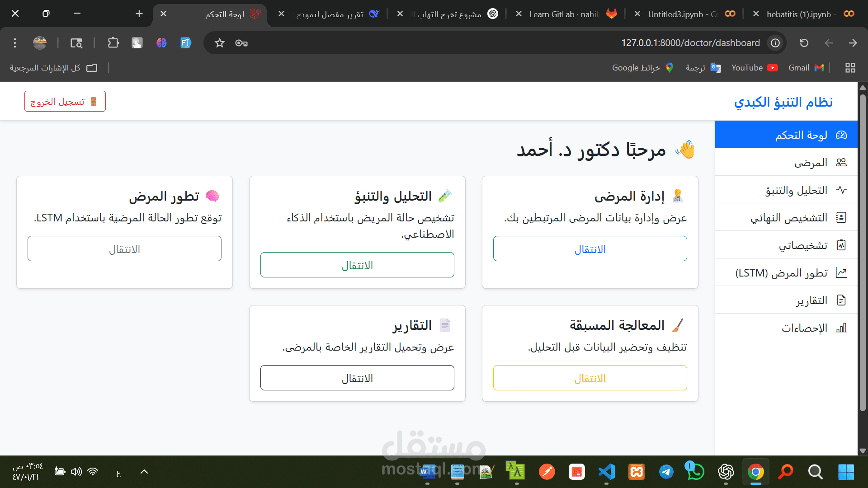Click the نظام التنبؤ الكبدي brand link
This screenshot has width=868, height=488.
[x=783, y=102]
